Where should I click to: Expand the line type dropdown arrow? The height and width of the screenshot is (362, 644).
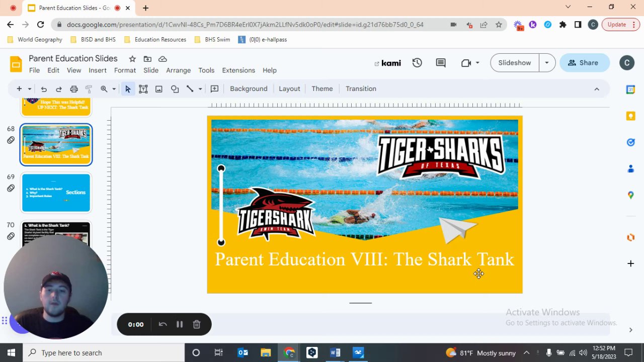click(x=200, y=89)
